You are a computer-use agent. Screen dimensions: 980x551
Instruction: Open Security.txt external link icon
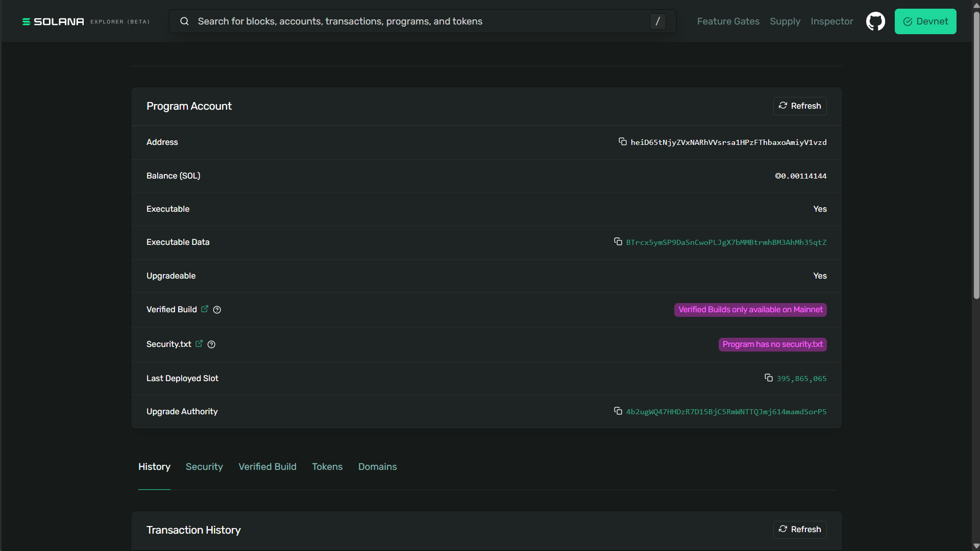[199, 343]
